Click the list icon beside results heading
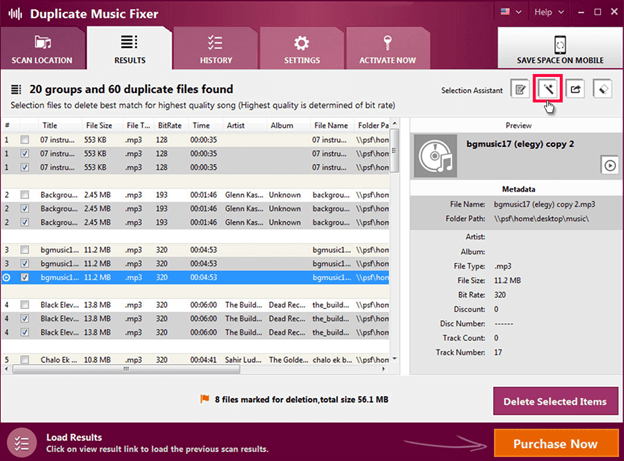624x461 pixels. pos(16,90)
